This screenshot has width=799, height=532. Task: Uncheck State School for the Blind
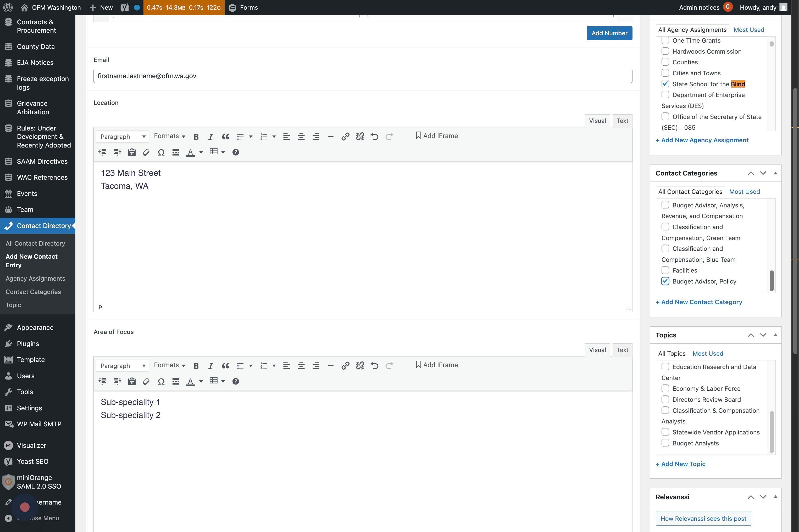pos(665,84)
